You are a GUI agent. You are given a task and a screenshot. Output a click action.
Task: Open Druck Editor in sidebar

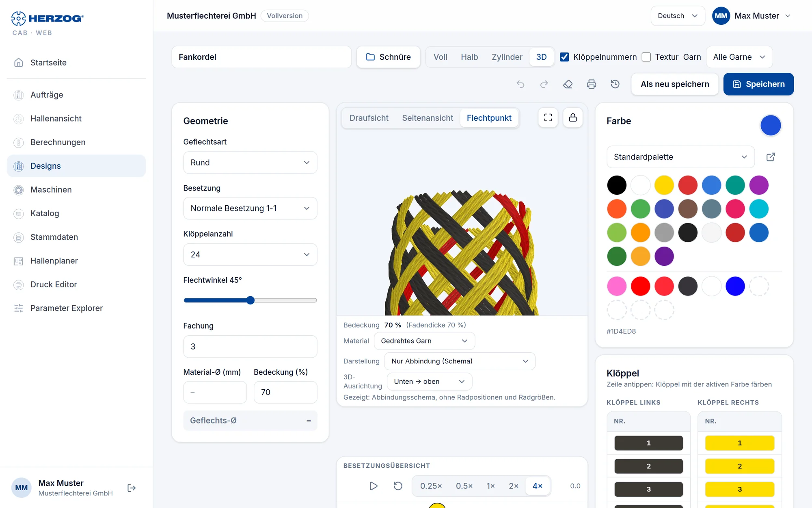click(76, 284)
